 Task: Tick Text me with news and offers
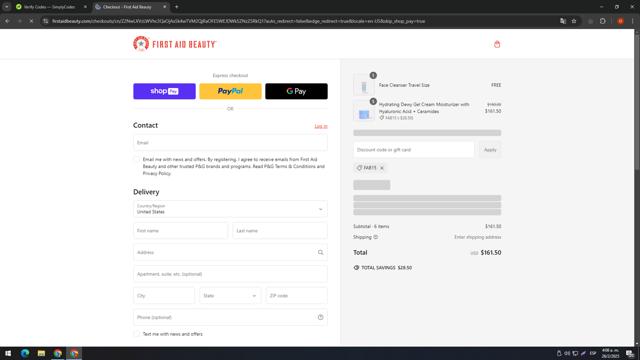pyautogui.click(x=137, y=334)
